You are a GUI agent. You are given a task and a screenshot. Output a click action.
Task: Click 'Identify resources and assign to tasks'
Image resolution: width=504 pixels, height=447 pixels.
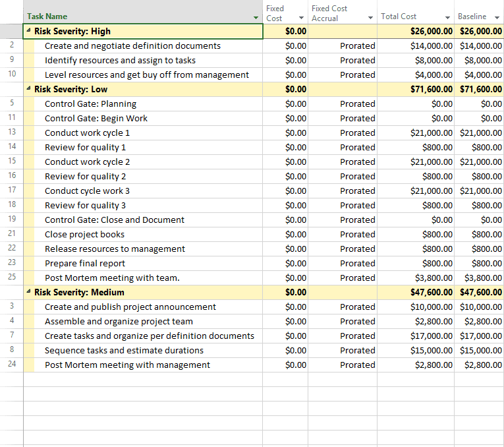[120, 60]
